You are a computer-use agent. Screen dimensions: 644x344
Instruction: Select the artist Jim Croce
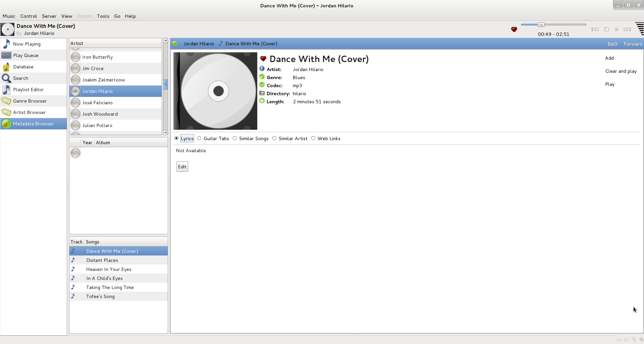[93, 68]
